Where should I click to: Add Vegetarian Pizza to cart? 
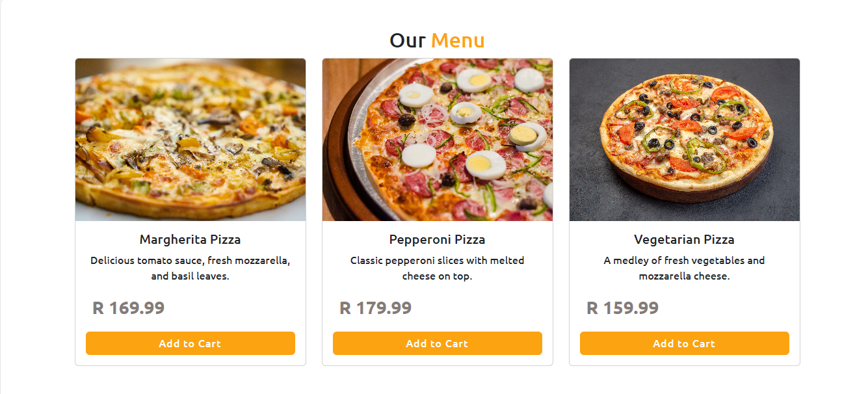tap(685, 343)
